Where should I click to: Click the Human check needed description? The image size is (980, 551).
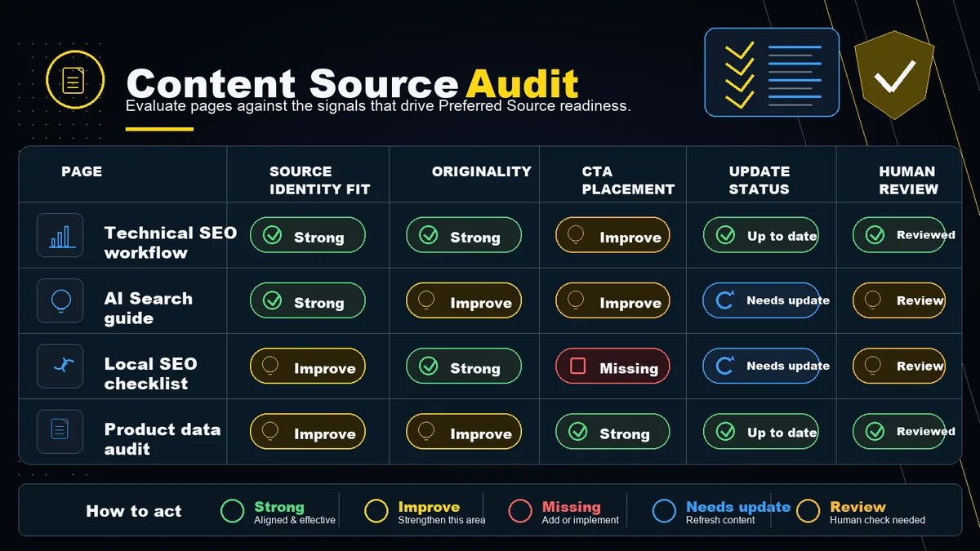[x=877, y=520]
